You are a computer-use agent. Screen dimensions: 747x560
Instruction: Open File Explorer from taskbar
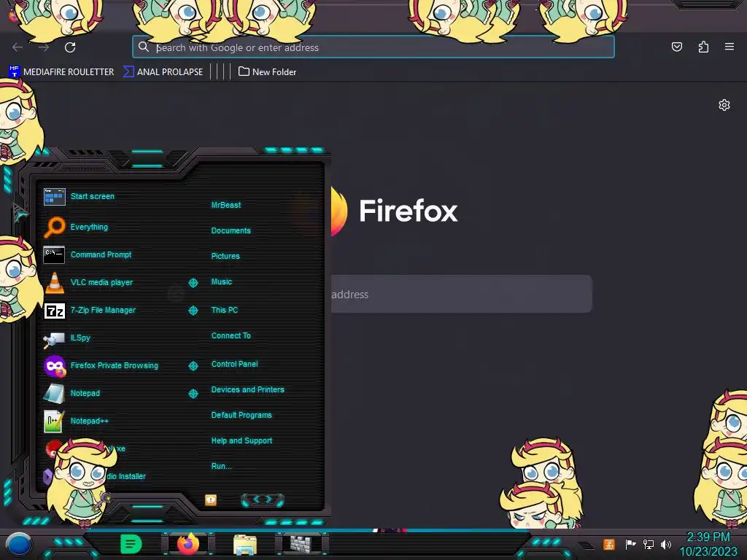pyautogui.click(x=245, y=544)
